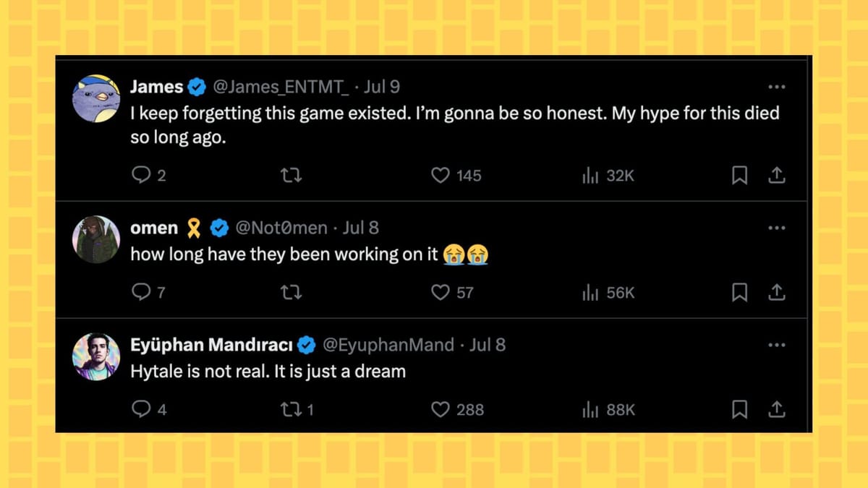The width and height of the screenshot is (868, 488).
Task: Reply to omen's tweet
Action: click(x=141, y=292)
